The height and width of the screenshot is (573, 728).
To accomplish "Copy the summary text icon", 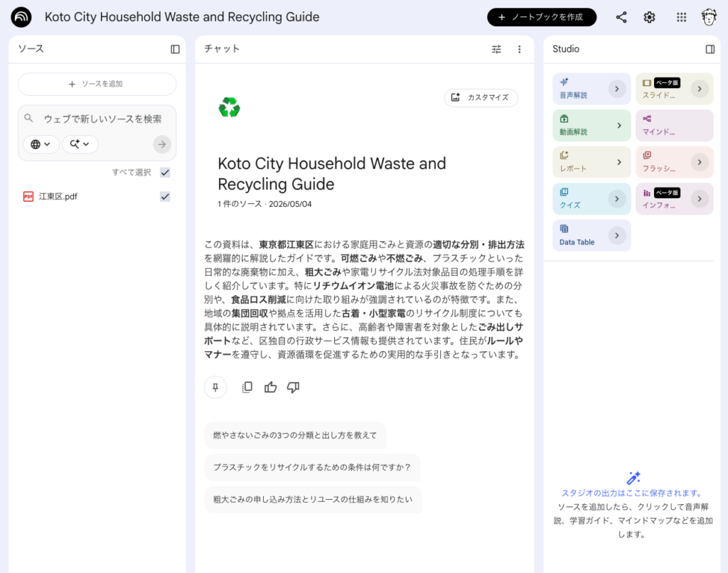I will [247, 387].
